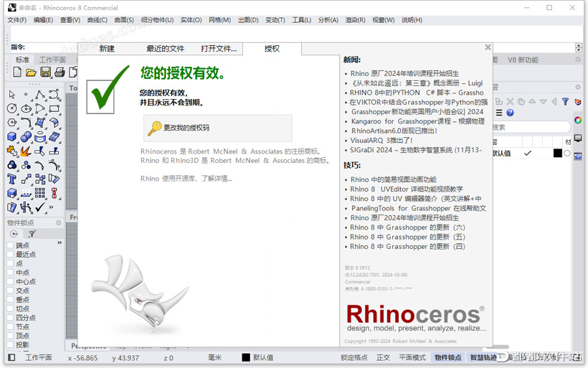Open news link RhinoArtisan6.0版现已推出

coord(394,131)
